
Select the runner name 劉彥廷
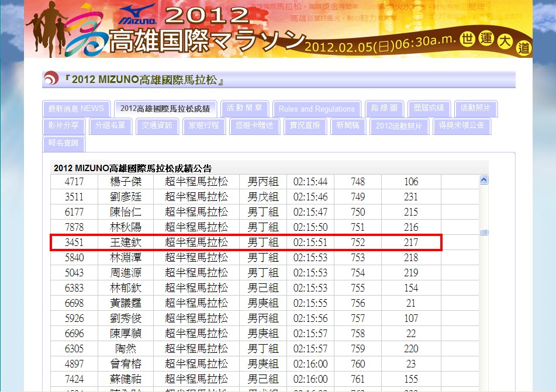tap(126, 197)
